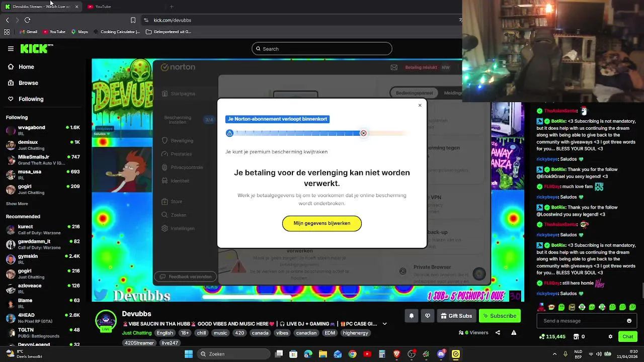The height and width of the screenshot is (362, 644).
Task: Click the Norton warning triangle on progress bar
Action: tap(229, 133)
